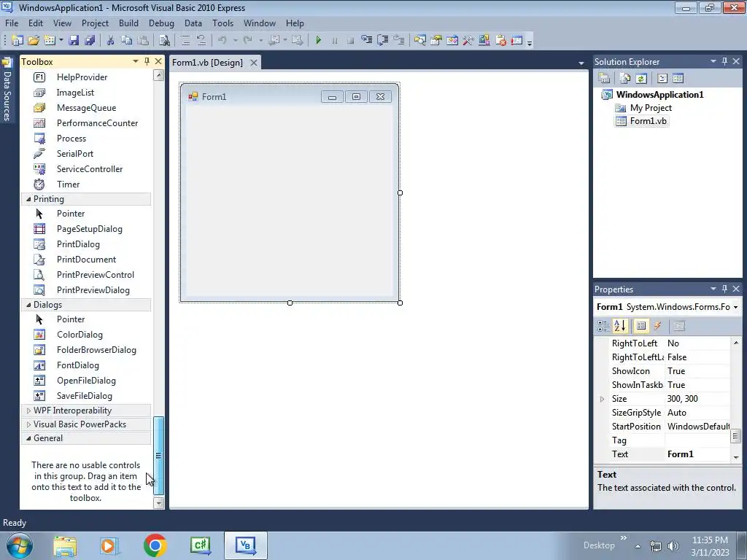Open Google Chrome from the taskbar

[x=155, y=545]
